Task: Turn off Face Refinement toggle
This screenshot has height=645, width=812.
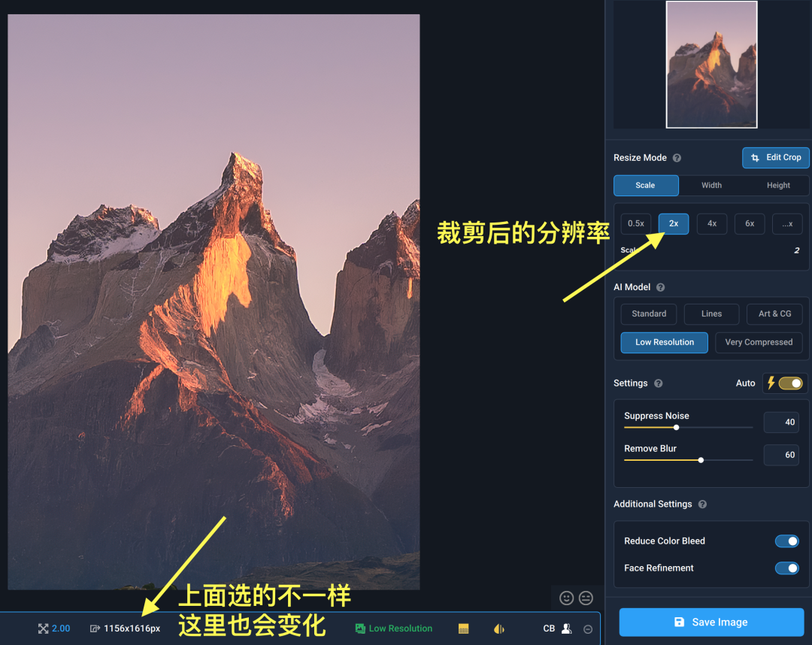Action: tap(786, 568)
